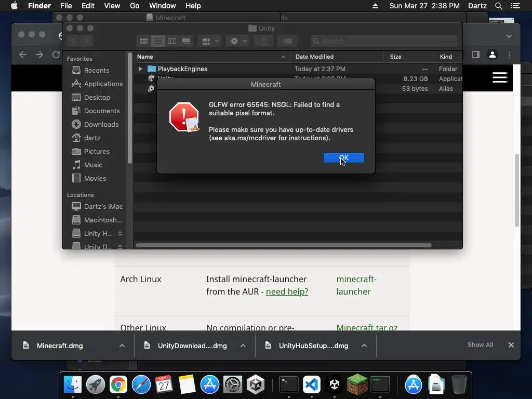Select Macintosh HD in sidebar
The height and width of the screenshot is (399, 532).
(97, 220)
